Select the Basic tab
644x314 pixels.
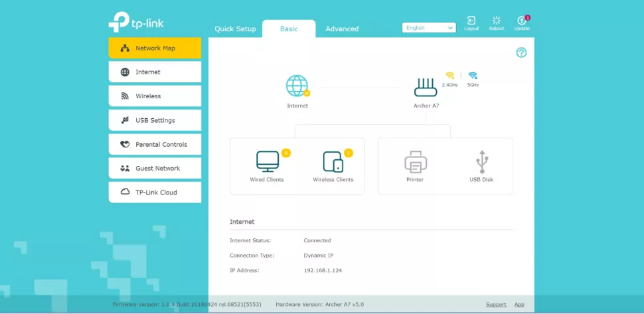click(289, 29)
